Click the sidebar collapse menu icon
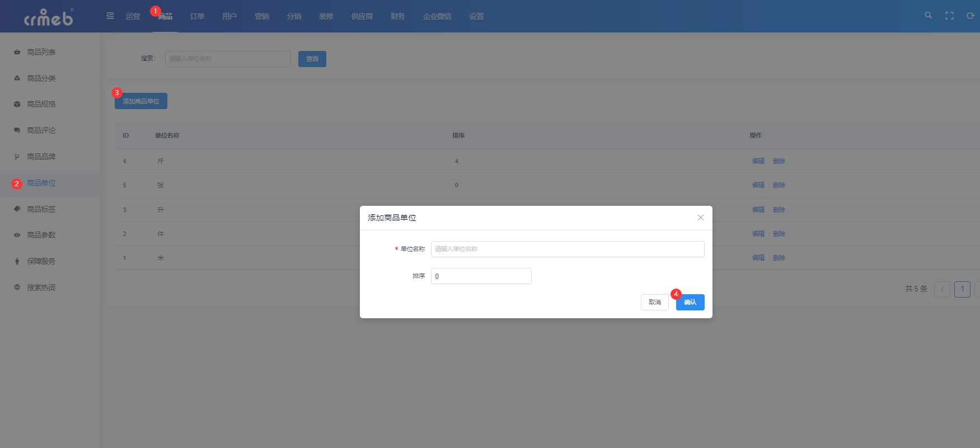980x448 pixels. 110,16
